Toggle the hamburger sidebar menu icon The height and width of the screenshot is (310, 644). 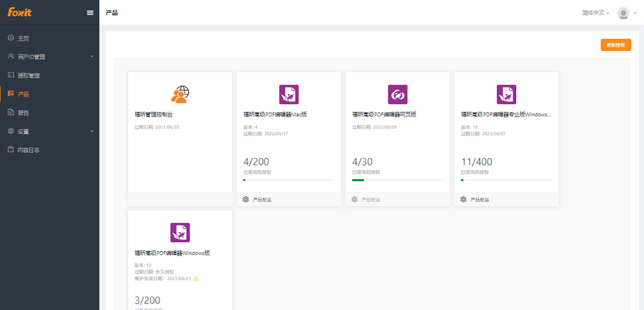(90, 12)
